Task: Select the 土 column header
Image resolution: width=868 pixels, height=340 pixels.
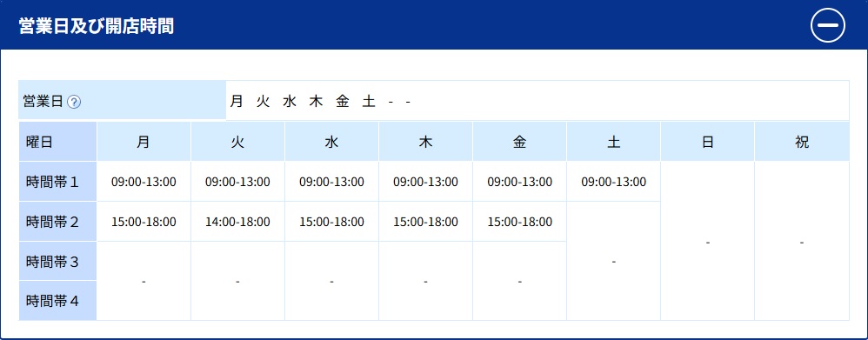Action: click(x=613, y=142)
